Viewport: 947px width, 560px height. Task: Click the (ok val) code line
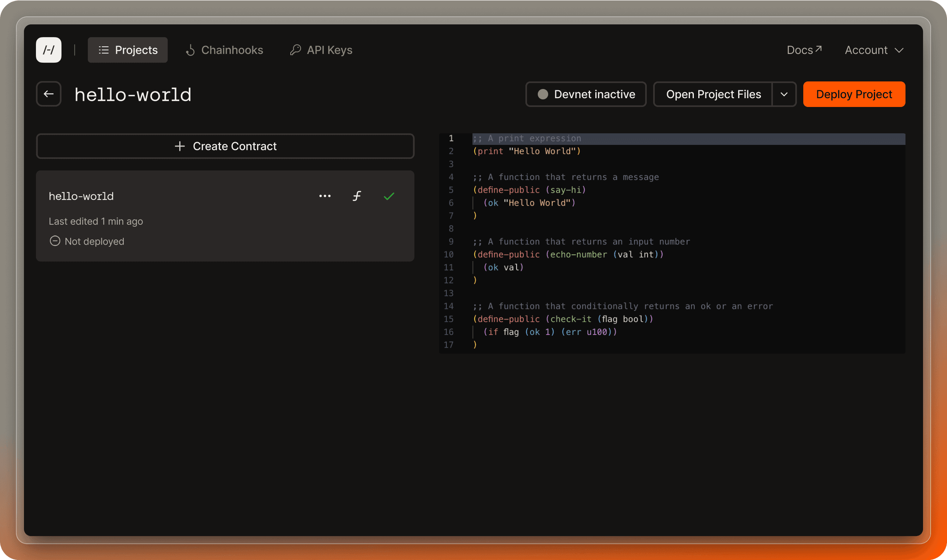coord(503,267)
